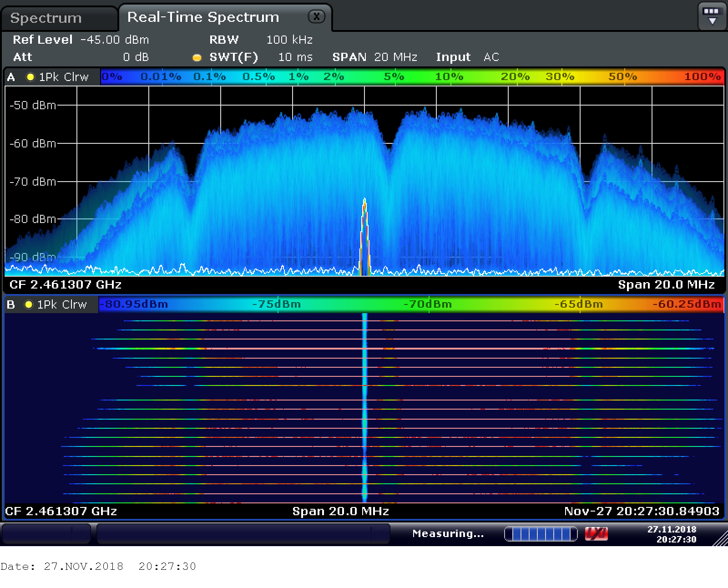Click the yellow trace indicator in window A
Viewport: 728px width, 588px height.
click(x=30, y=77)
